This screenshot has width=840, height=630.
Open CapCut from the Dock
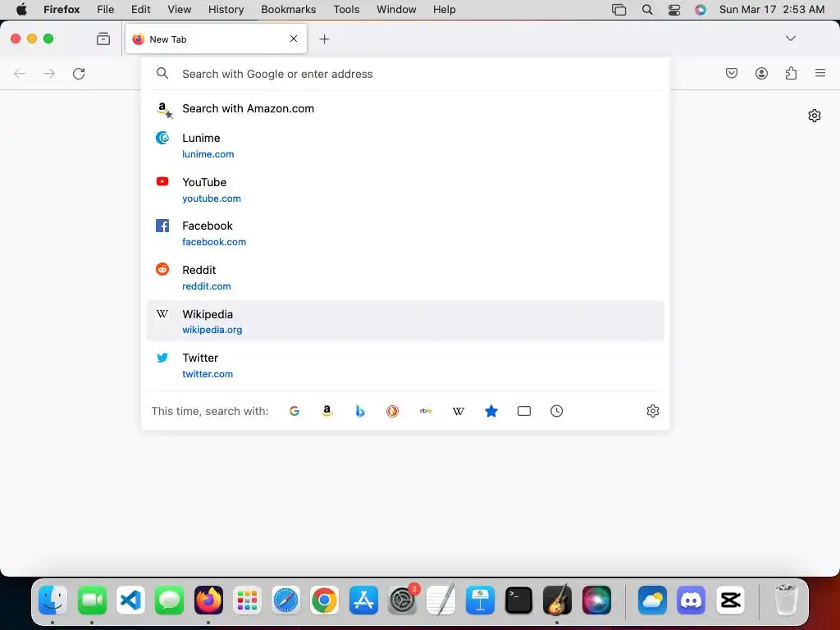click(x=730, y=600)
